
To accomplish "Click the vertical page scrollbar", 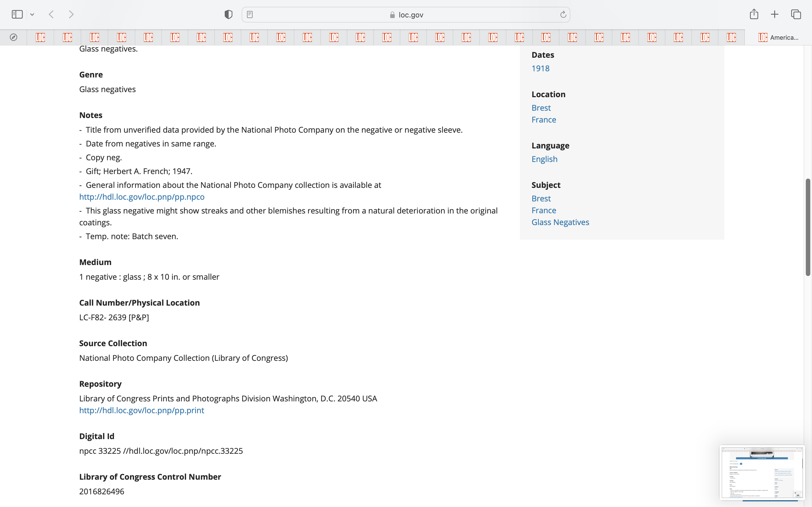I will [x=808, y=227].
